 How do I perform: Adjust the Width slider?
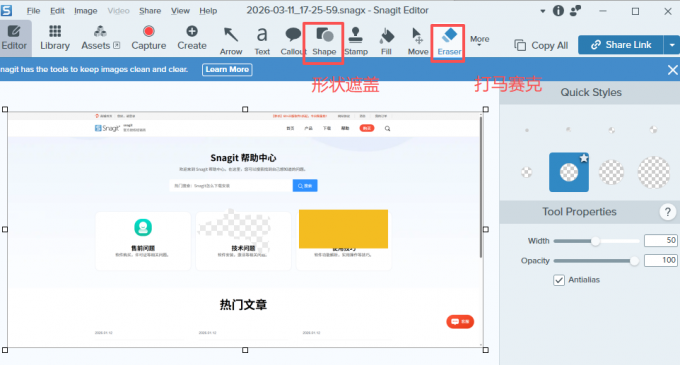click(596, 241)
